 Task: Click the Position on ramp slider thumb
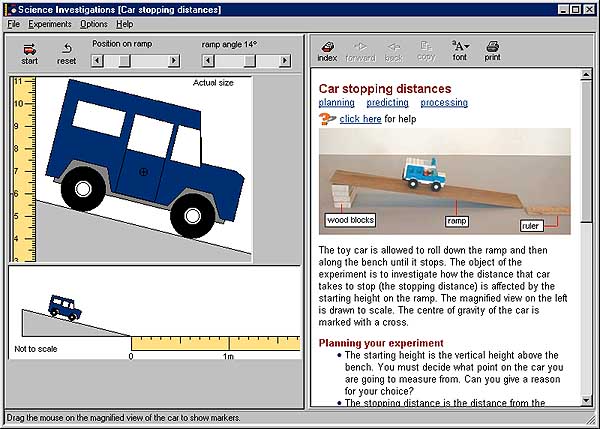[x=124, y=60]
